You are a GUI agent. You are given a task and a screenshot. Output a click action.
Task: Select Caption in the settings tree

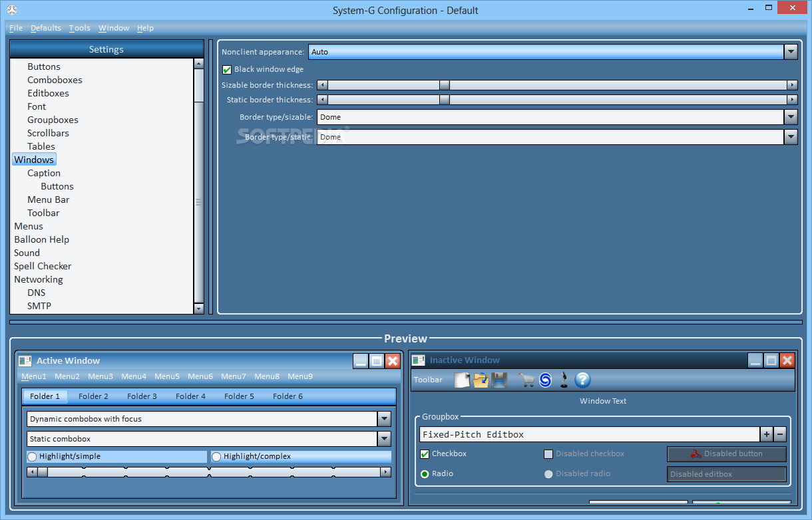pos(44,173)
